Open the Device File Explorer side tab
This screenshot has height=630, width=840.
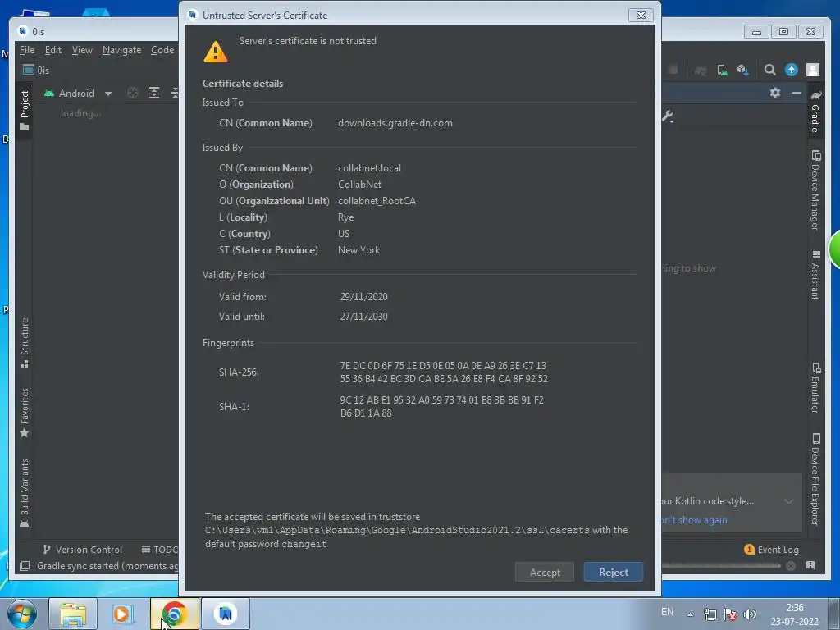coord(815,479)
